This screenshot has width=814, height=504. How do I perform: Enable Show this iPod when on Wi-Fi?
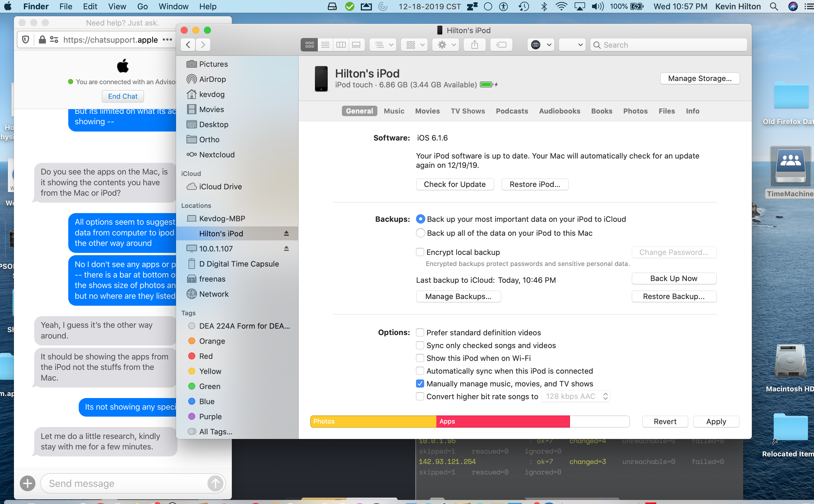pyautogui.click(x=420, y=358)
